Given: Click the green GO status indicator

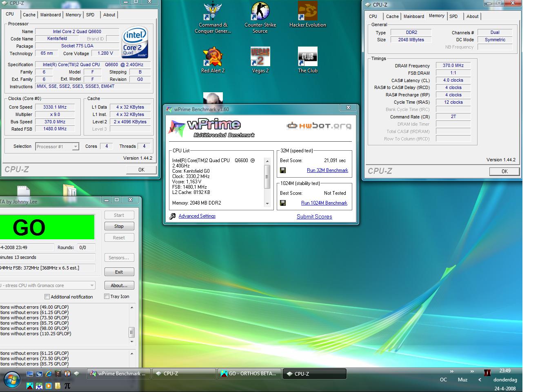Looking at the screenshot, I should tap(47, 227).
